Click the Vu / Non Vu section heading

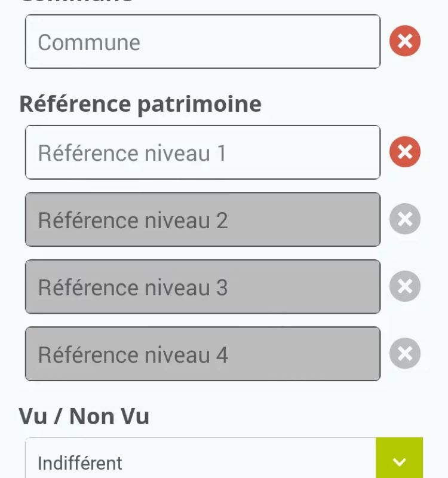84,416
